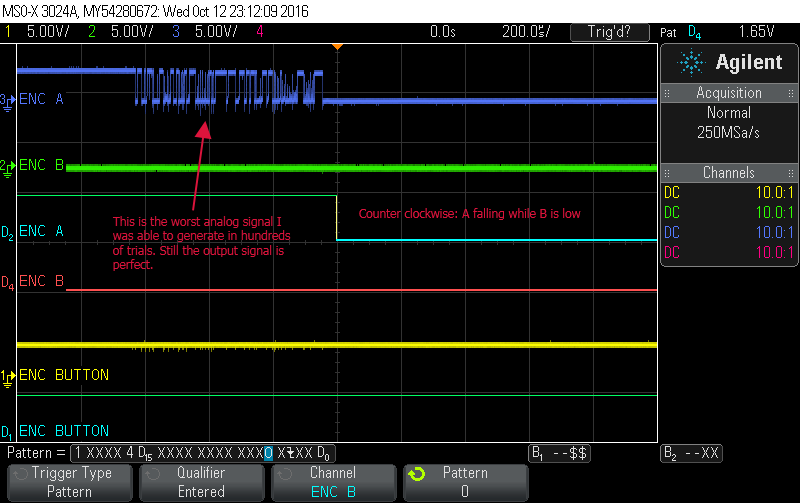Click the Acquisition panel header
Image resolution: width=800 pixels, height=503 pixels.
coord(729,93)
